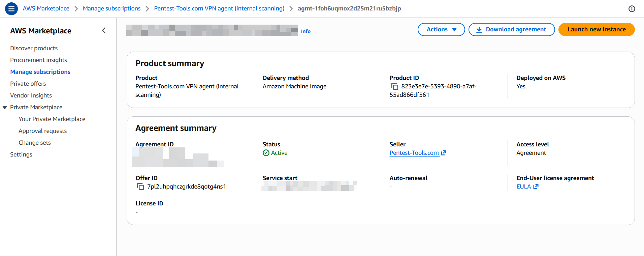Screen dimensions: 644x256
Task: Launch a new instance
Action: tap(596, 30)
